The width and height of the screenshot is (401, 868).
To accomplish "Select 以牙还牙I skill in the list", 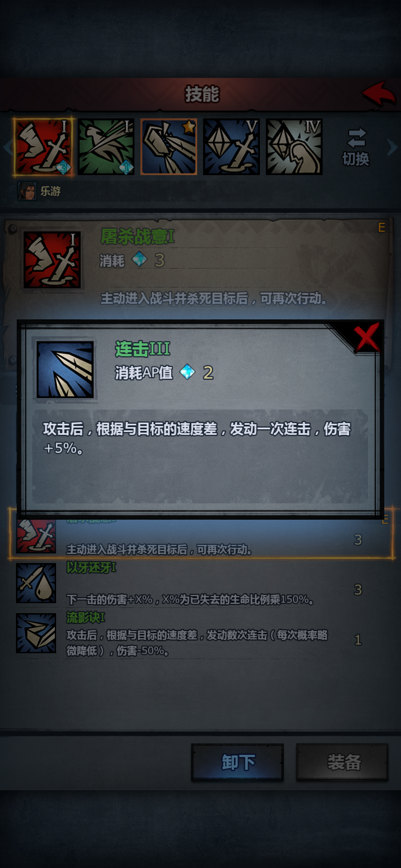I will coord(200,583).
